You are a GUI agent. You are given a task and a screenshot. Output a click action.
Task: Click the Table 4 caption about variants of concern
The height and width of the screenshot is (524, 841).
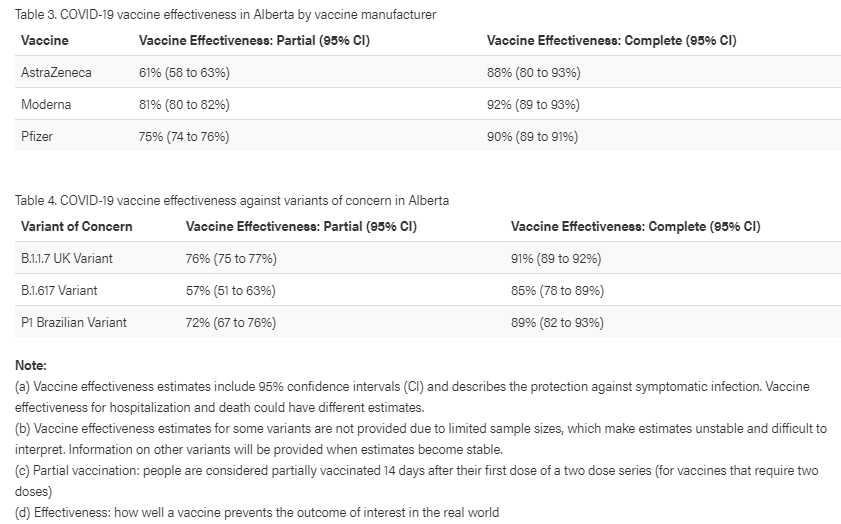[x=232, y=200]
